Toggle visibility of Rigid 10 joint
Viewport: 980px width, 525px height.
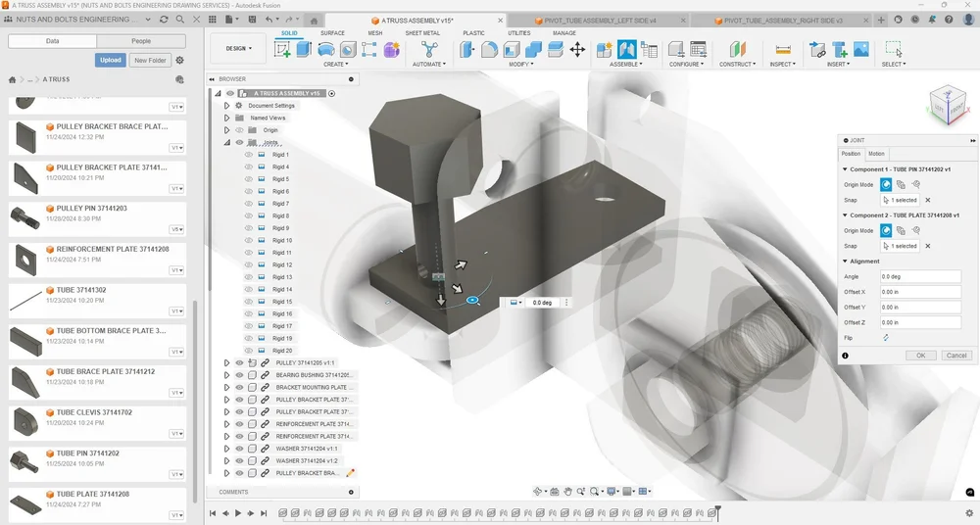tap(249, 240)
